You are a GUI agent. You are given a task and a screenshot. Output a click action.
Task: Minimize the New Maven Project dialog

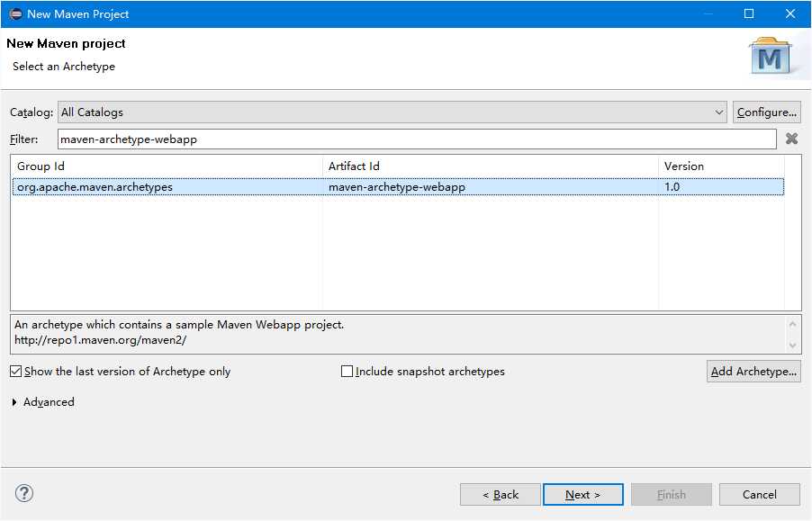(708, 13)
